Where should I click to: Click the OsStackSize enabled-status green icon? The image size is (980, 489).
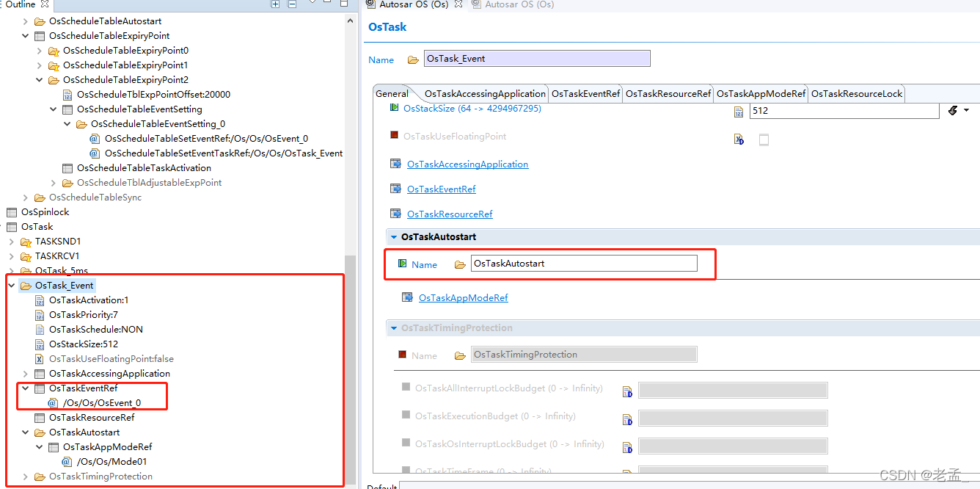click(x=395, y=108)
